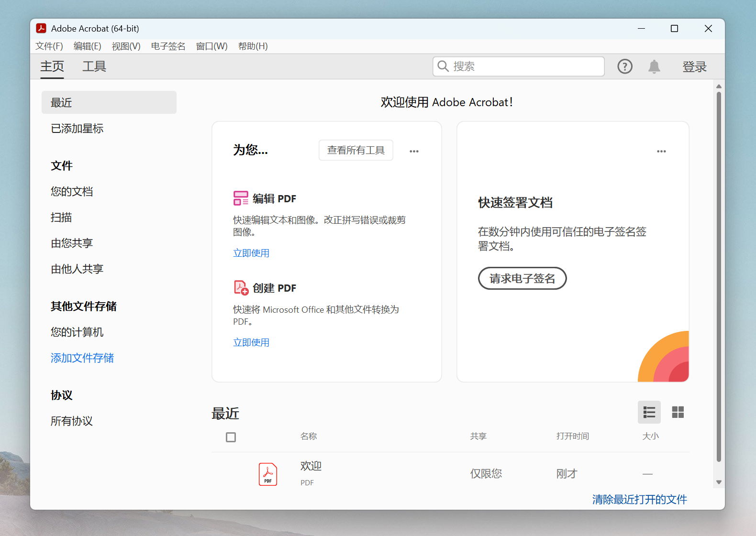The image size is (756, 536).
Task: Click the search magnifier icon
Action: pos(444,66)
